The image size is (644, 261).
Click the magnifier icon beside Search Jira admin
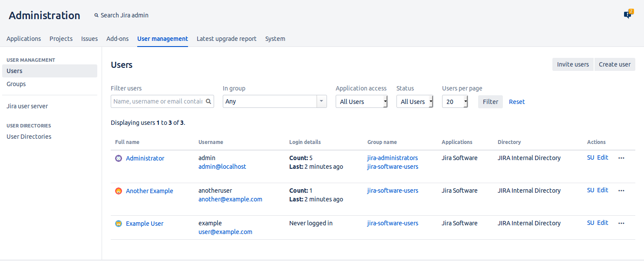(96, 15)
